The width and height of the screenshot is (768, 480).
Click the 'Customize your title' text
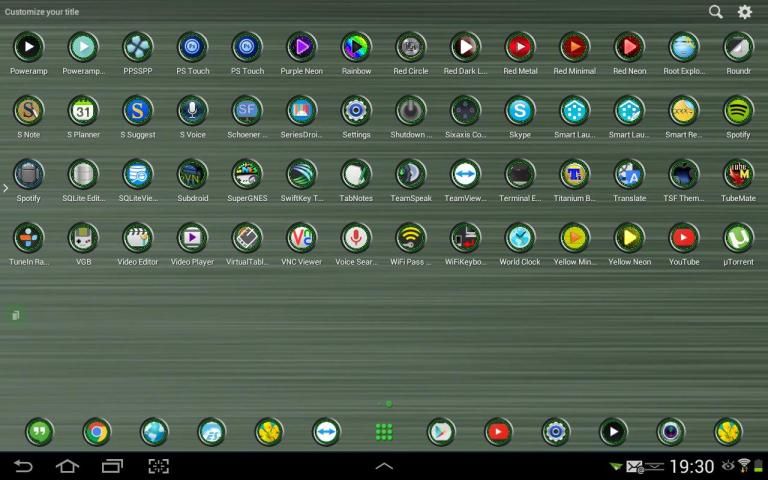(x=42, y=12)
